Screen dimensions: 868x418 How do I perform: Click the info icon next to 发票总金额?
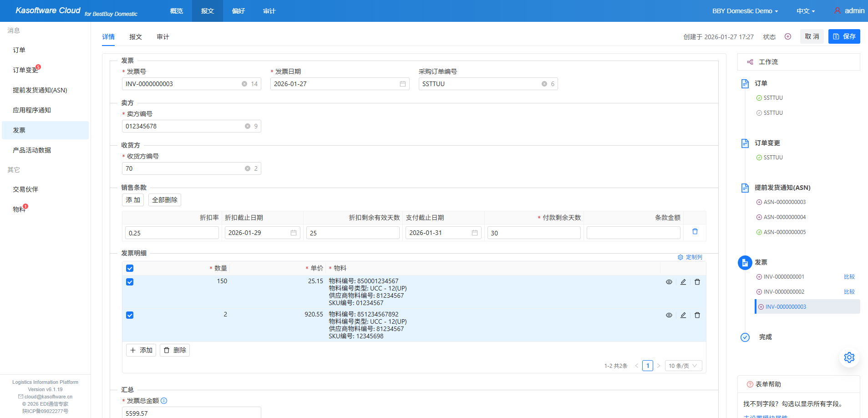pyautogui.click(x=164, y=401)
